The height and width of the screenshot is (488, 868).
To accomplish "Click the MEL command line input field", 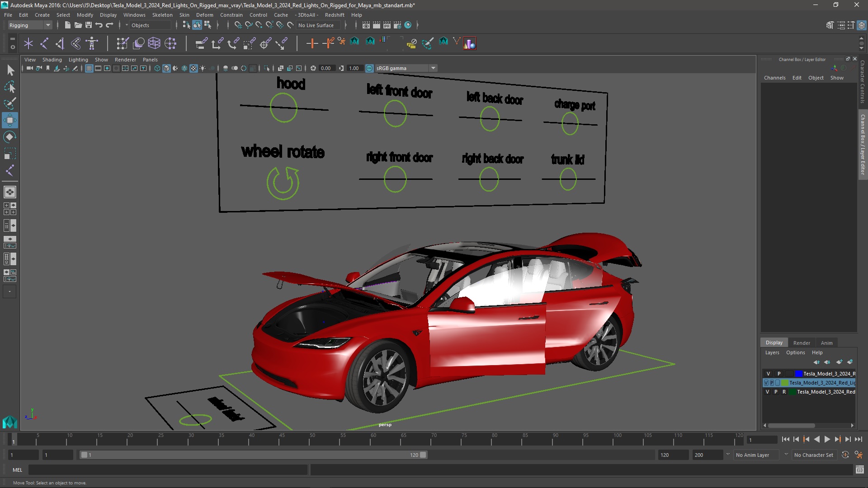I will coord(168,470).
